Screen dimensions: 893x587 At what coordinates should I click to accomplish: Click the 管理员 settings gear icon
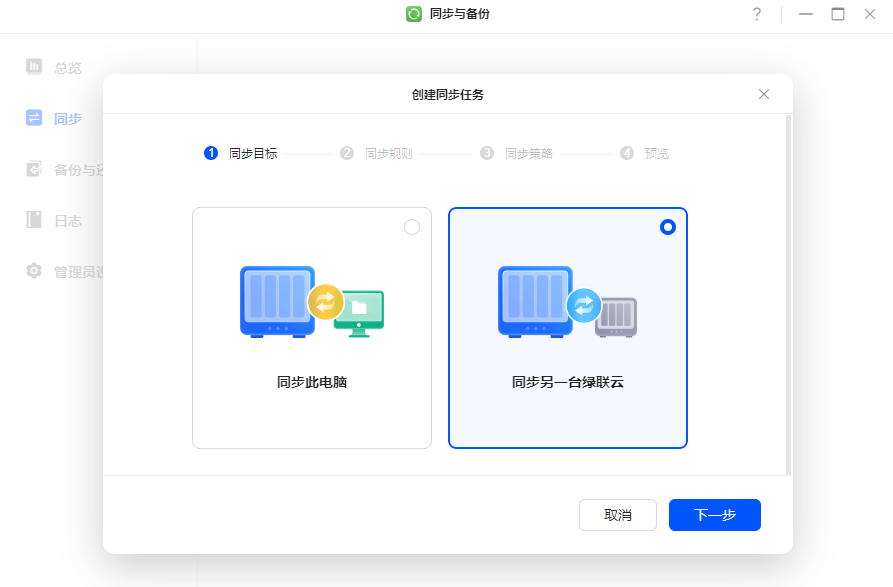pos(34,271)
